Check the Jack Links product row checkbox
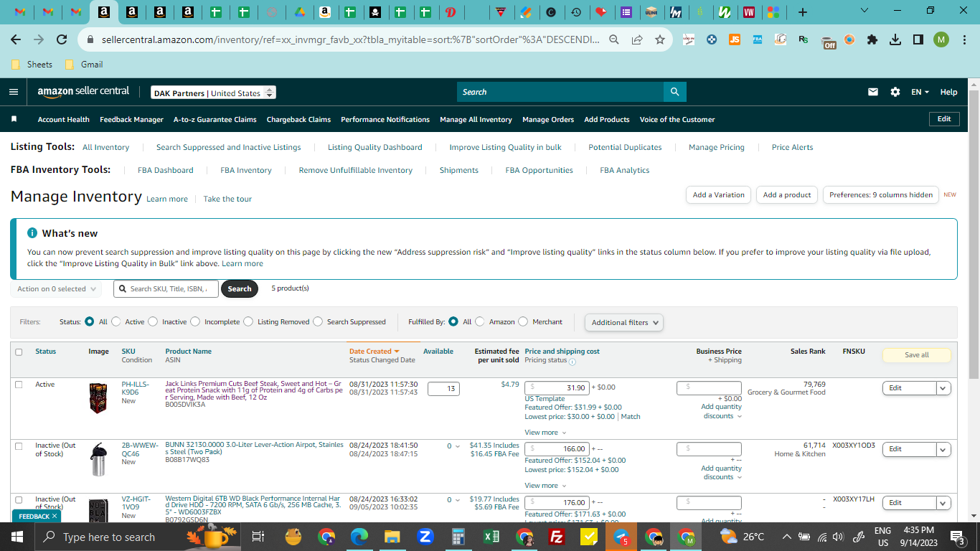The width and height of the screenshot is (980, 551). tap(19, 385)
